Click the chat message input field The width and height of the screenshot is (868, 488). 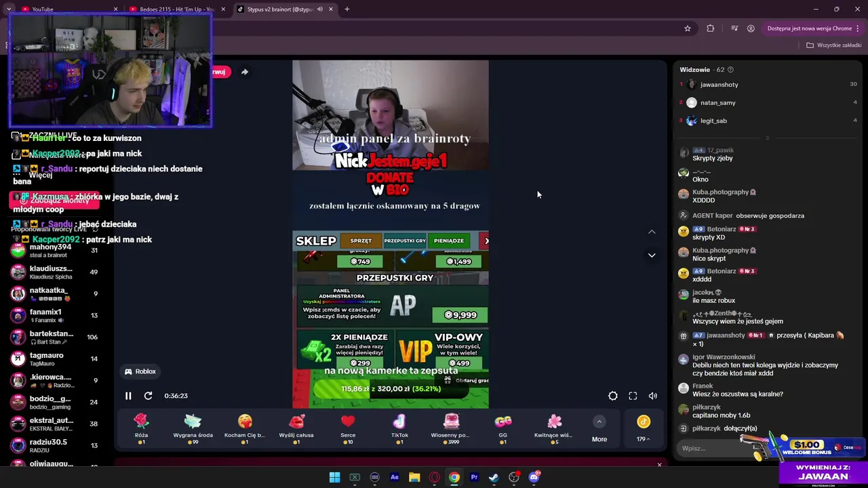tap(711, 448)
